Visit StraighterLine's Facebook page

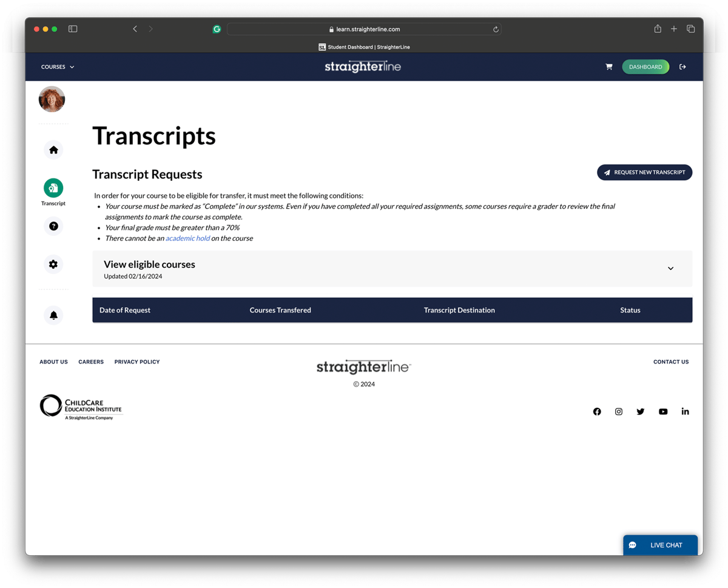(x=597, y=411)
